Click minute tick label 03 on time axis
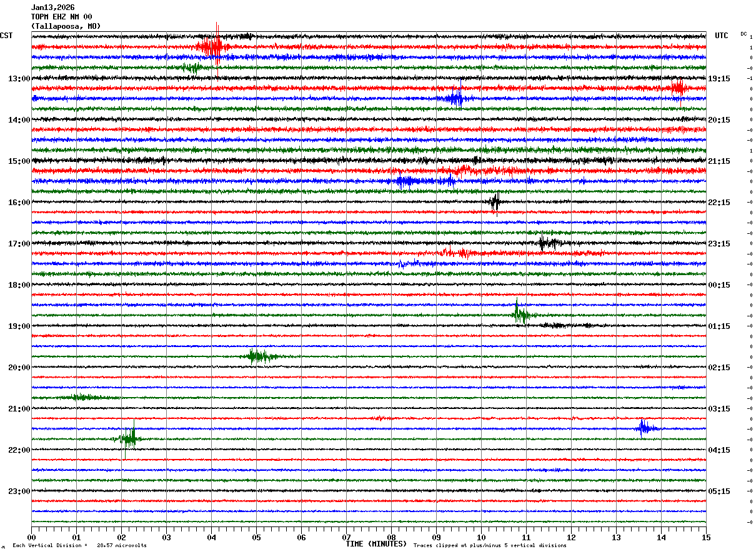 tap(166, 538)
